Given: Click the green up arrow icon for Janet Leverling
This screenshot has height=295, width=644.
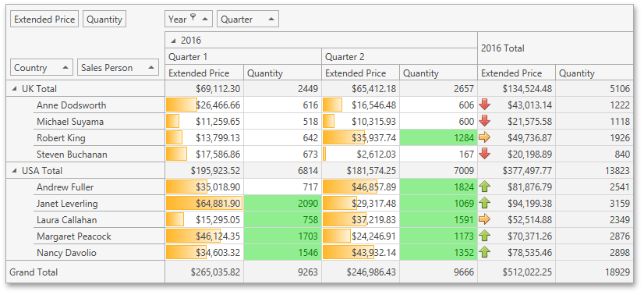Looking at the screenshot, I should pyautogui.click(x=485, y=204).
